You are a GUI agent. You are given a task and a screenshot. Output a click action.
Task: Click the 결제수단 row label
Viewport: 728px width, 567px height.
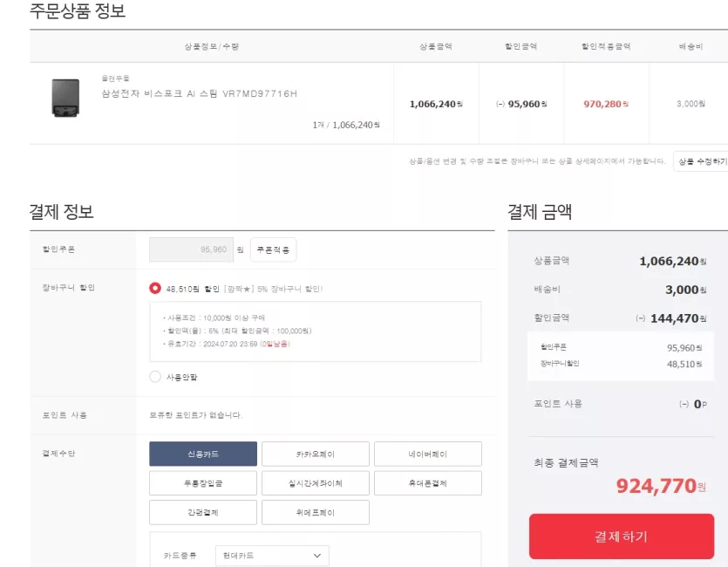tap(58, 453)
